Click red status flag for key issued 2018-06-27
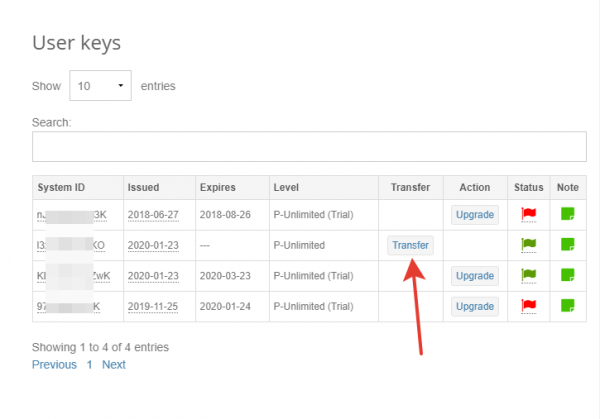This screenshot has height=419, width=600. 529,214
